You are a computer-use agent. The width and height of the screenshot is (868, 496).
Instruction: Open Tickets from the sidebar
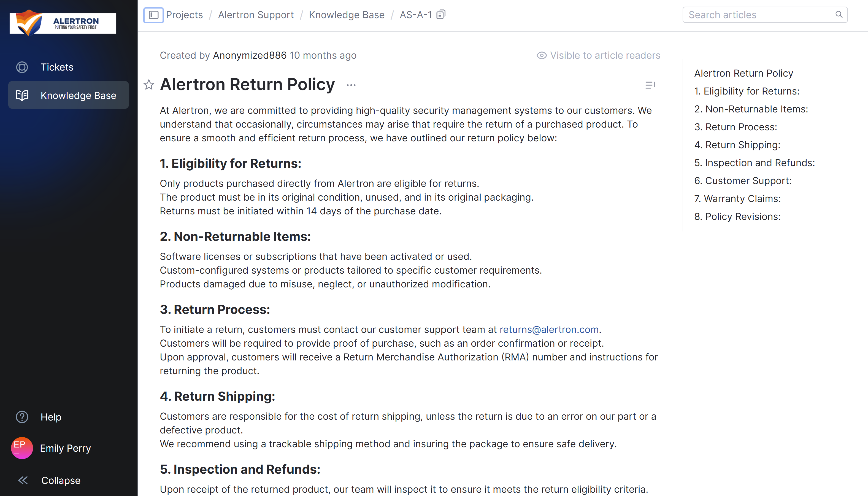pos(57,67)
